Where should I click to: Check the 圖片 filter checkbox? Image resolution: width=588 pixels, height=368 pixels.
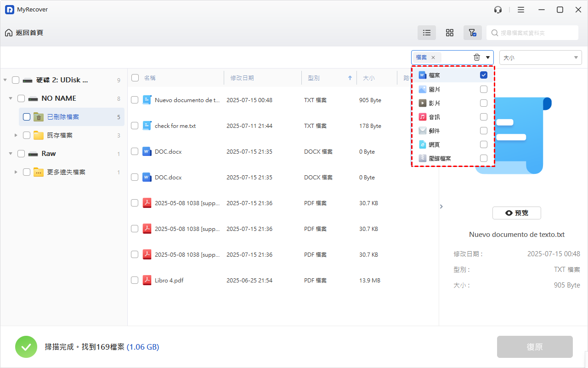tap(484, 89)
